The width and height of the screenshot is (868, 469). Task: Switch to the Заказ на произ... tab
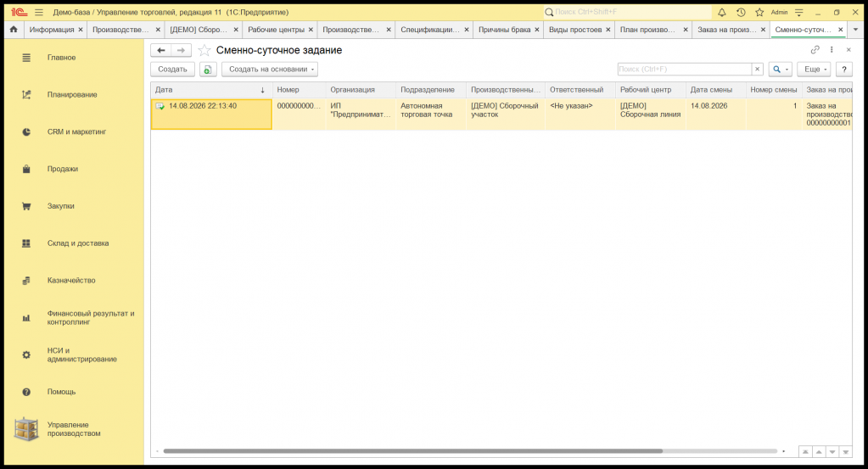[x=725, y=30]
